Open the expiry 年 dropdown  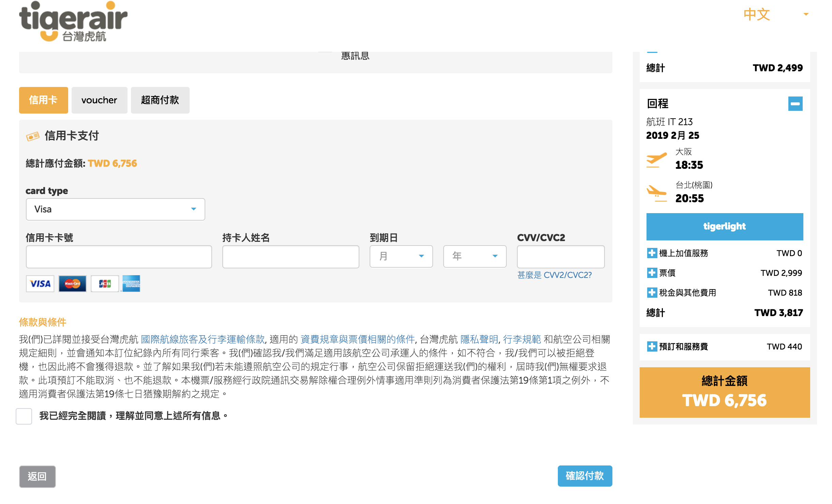(475, 256)
